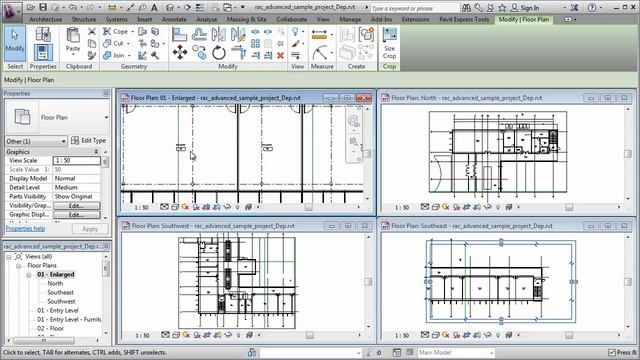640x360 pixels.
Task: Click the Size Crop tool
Action: click(x=389, y=44)
